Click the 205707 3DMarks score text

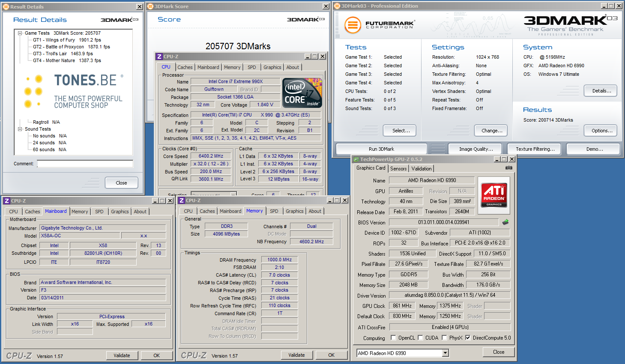point(238,46)
